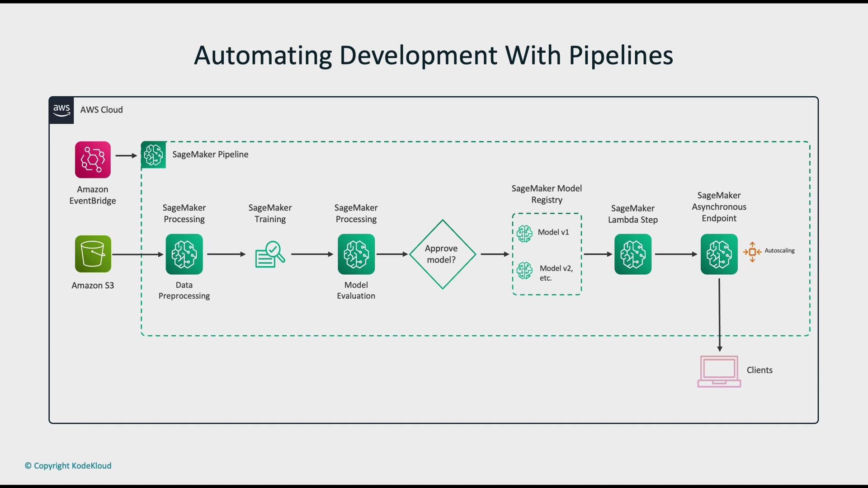This screenshot has height=488, width=868.
Task: Click the 'Amazon S3' caption
Action: point(93,286)
